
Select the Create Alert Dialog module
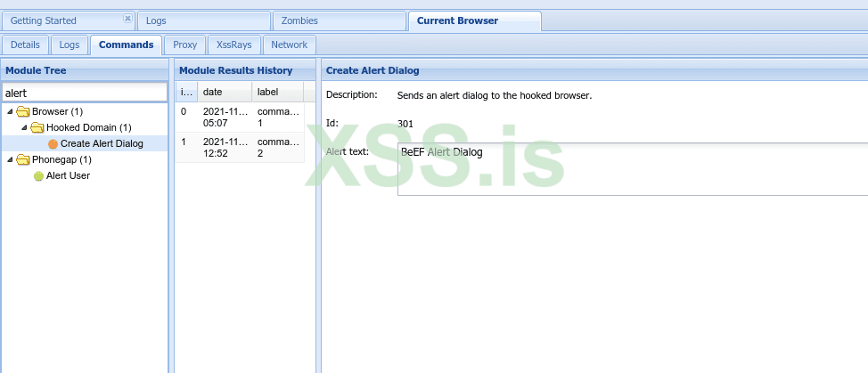coord(102,143)
